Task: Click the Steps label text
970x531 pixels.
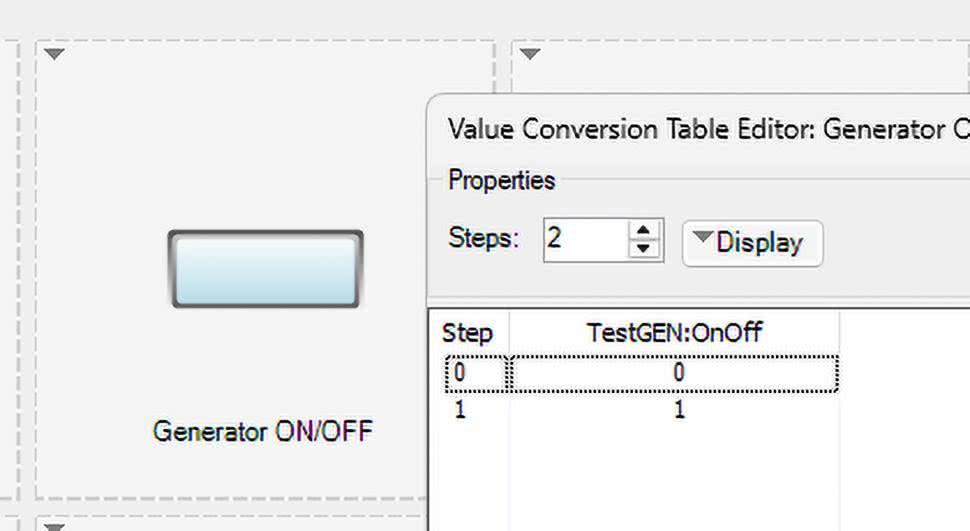Action: [x=484, y=239]
